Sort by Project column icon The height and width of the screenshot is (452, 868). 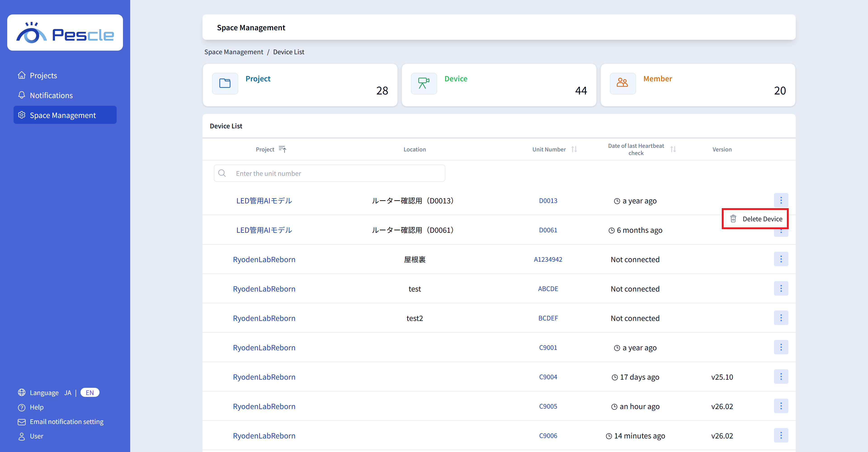[x=282, y=149]
